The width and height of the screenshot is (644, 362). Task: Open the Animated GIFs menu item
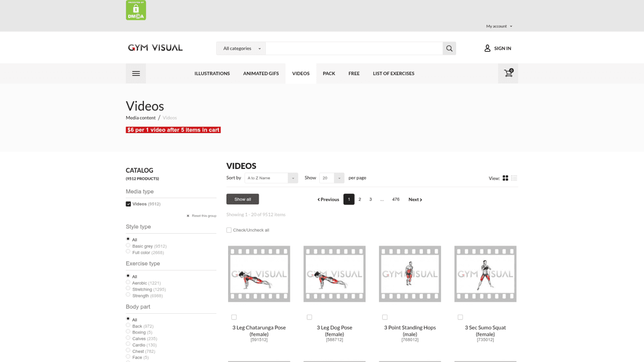tap(261, 73)
